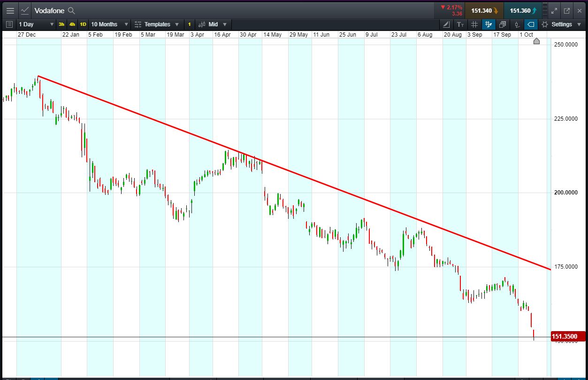Click the 151.340 sell price button
This screenshot has width=588, height=380.
click(x=484, y=10)
